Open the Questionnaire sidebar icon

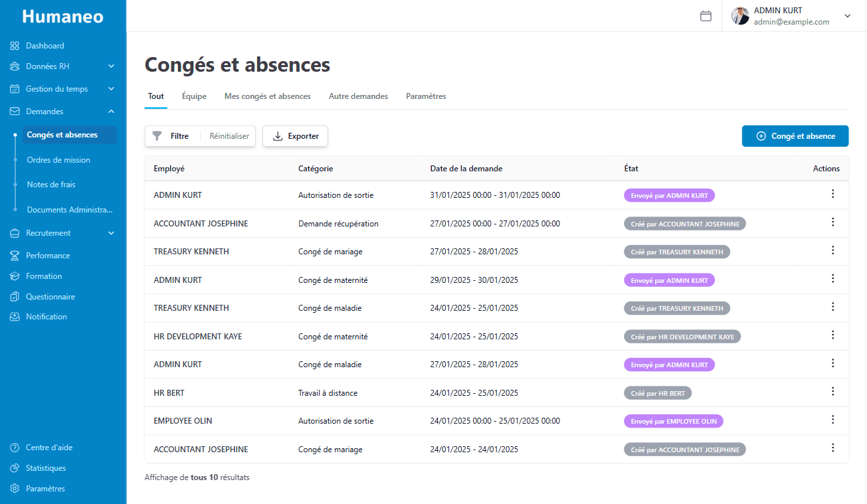pos(15,297)
